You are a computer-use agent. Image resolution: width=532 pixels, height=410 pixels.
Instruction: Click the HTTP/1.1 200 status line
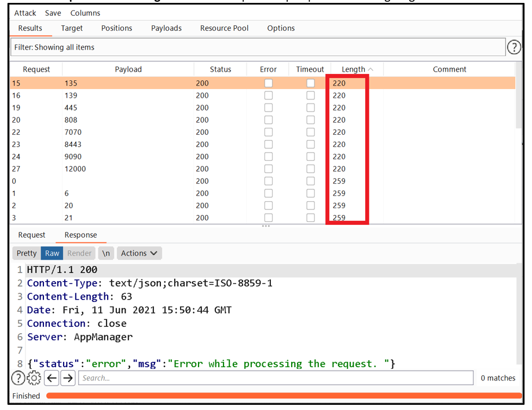coord(62,269)
